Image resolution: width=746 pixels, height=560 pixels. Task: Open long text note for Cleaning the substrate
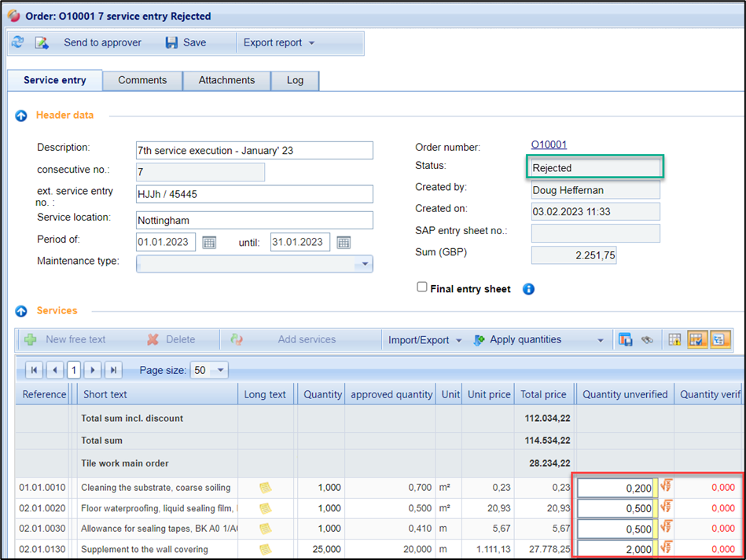pos(266,488)
